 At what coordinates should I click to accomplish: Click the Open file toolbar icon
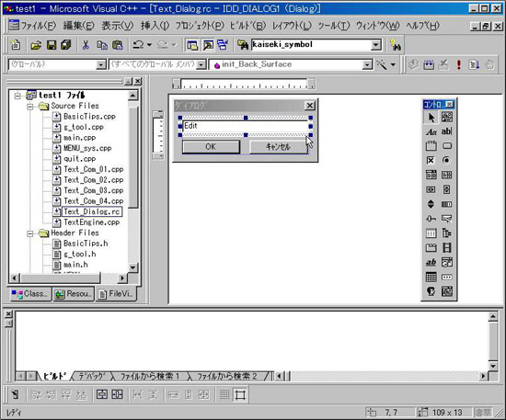pos(36,45)
